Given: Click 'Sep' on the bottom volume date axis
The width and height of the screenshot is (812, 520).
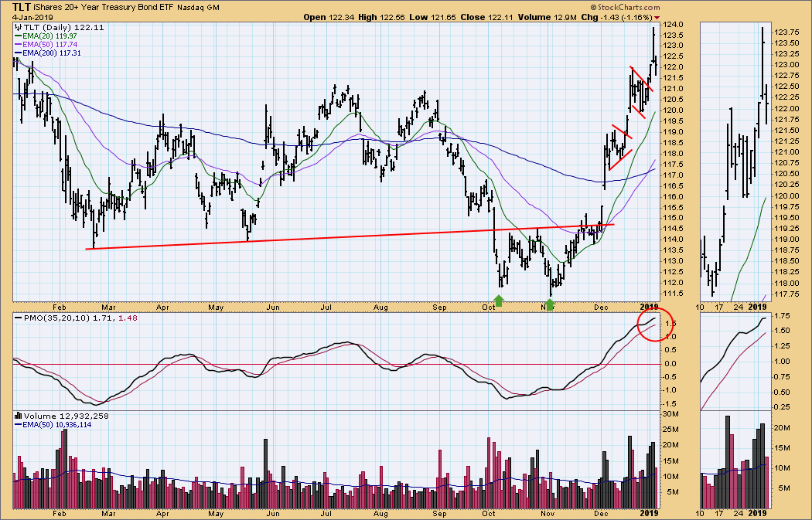Looking at the screenshot, I should pyautogui.click(x=439, y=513).
